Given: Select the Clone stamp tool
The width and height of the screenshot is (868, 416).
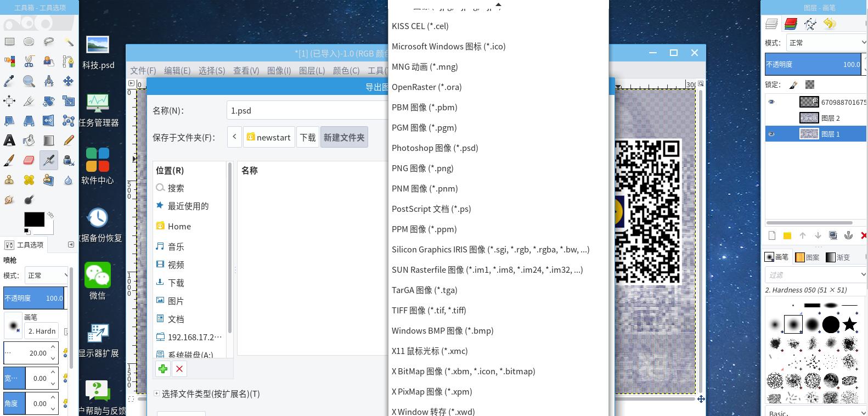Looking at the screenshot, I should coord(9,180).
